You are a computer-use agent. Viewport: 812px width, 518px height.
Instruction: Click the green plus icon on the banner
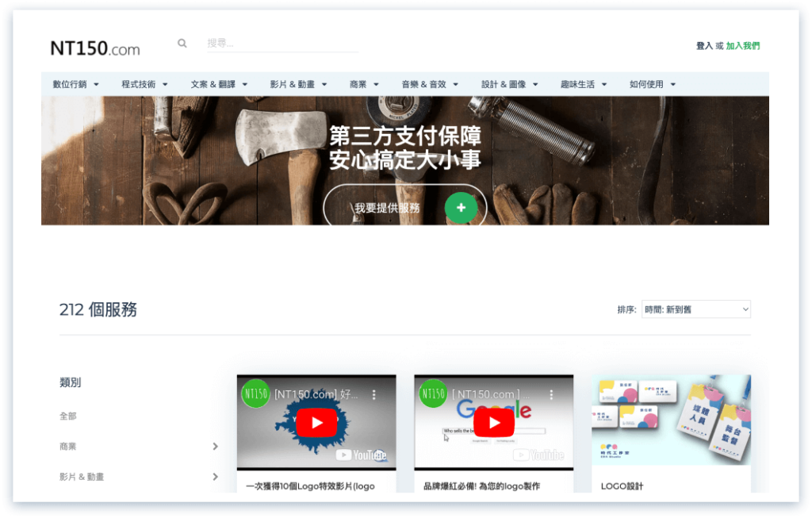(x=461, y=207)
